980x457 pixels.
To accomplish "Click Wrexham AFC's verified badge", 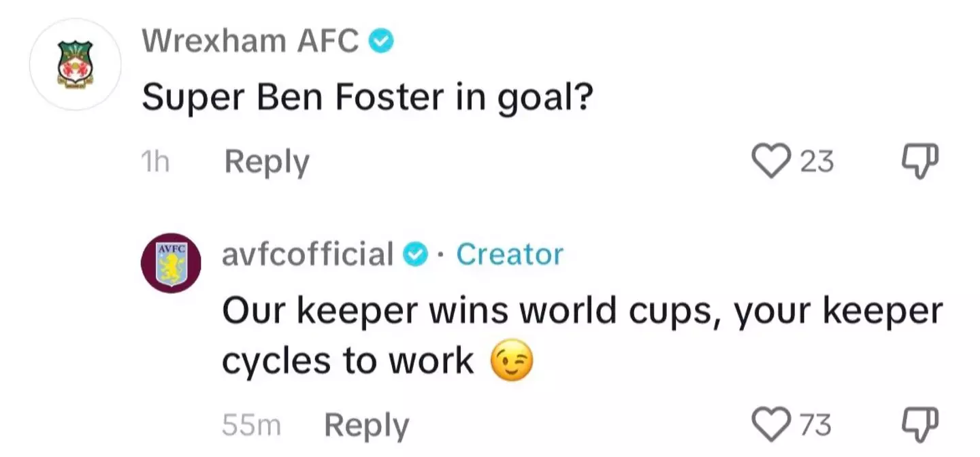I will (x=382, y=43).
